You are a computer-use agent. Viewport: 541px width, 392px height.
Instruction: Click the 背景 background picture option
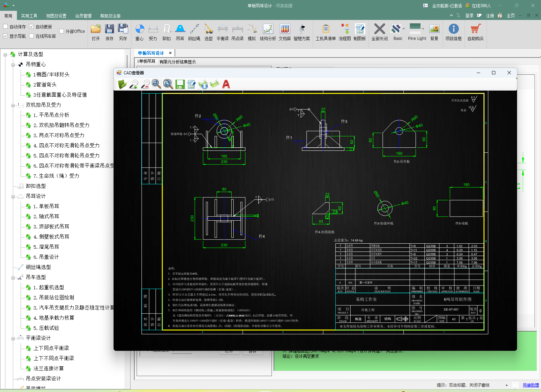434,32
